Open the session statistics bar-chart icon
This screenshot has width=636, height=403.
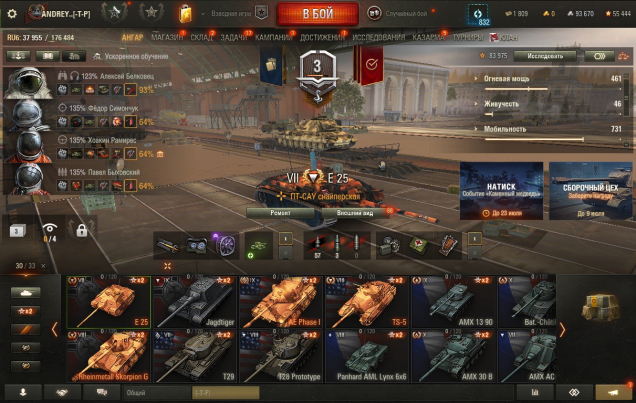coord(535,392)
